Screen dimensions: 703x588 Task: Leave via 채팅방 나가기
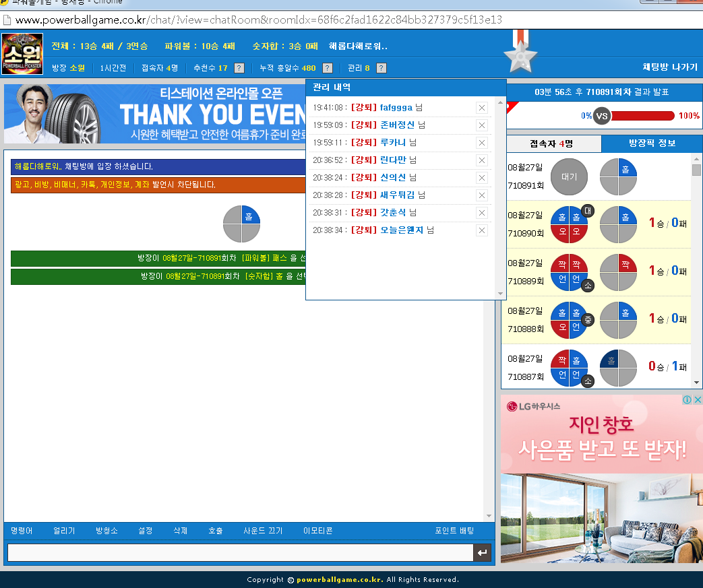[670, 67]
